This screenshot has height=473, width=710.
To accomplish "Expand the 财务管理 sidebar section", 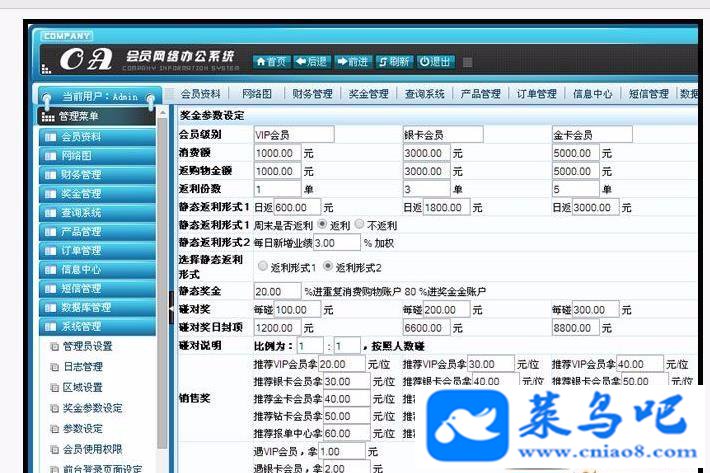I will pyautogui.click(x=97, y=174).
